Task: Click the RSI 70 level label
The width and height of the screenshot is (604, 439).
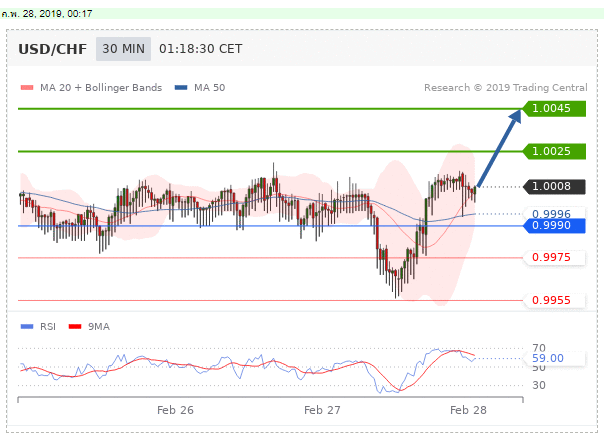Action: click(539, 348)
